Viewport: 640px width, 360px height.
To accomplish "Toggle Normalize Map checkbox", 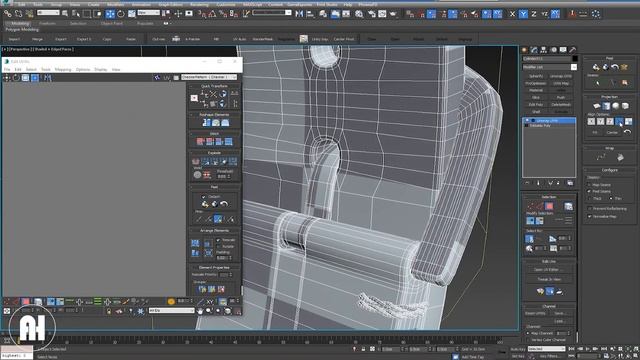I will tap(589, 216).
